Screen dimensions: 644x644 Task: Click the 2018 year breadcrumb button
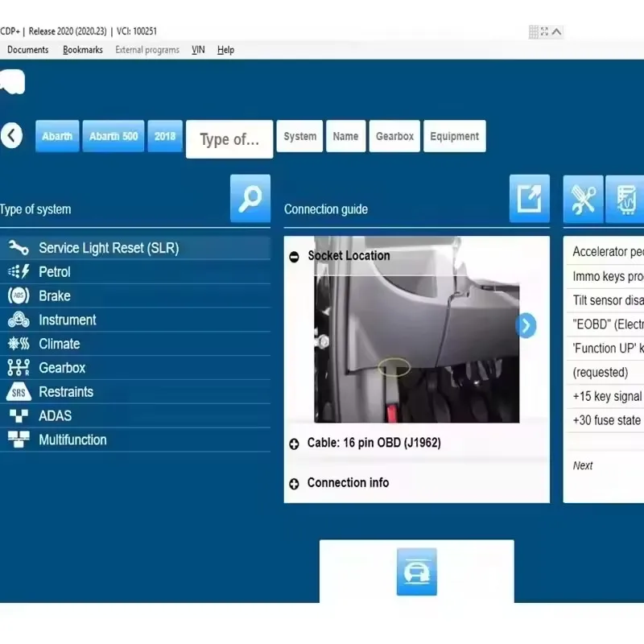coord(165,136)
